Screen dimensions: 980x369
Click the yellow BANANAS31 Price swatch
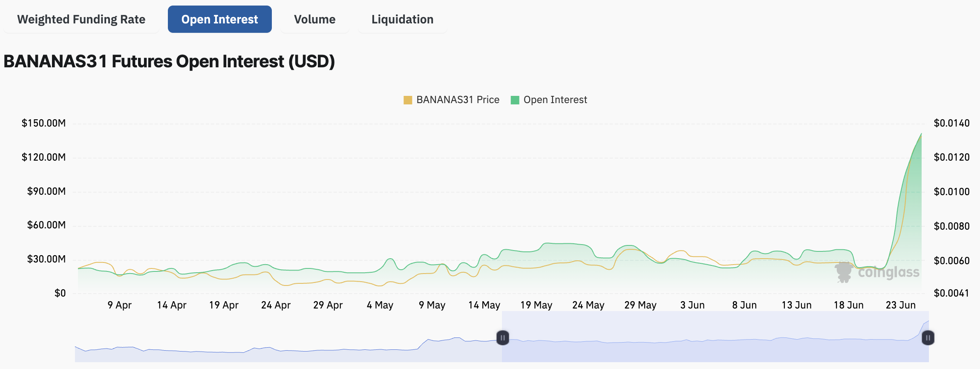(x=408, y=100)
